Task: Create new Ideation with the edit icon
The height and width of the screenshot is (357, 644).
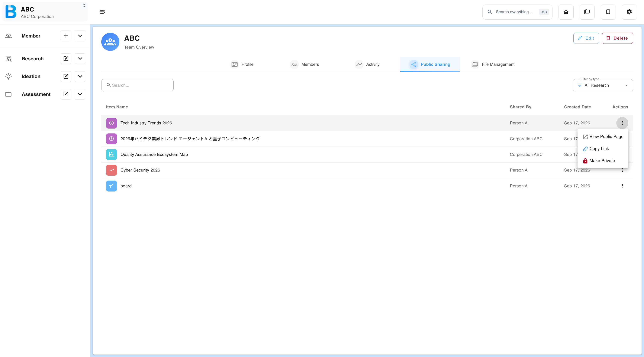Action: point(66,76)
